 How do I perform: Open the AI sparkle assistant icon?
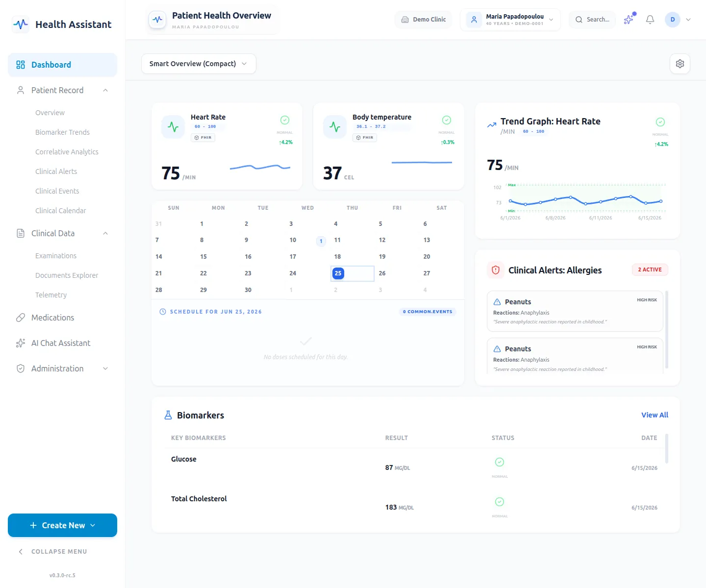tap(629, 19)
